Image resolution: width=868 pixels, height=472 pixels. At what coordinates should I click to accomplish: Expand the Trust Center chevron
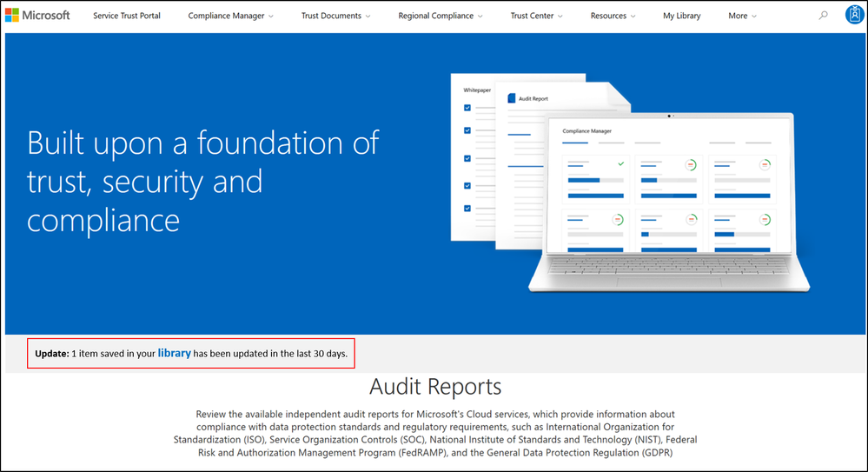(560, 17)
